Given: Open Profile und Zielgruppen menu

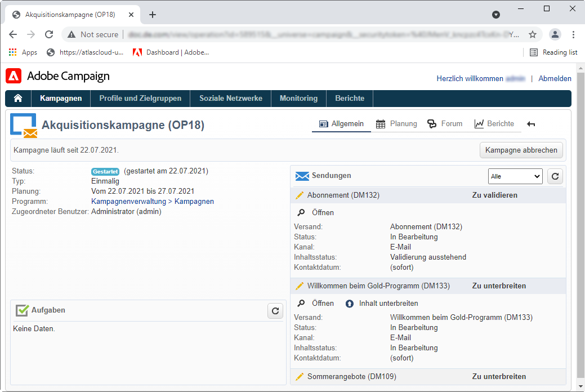Looking at the screenshot, I should coord(140,98).
